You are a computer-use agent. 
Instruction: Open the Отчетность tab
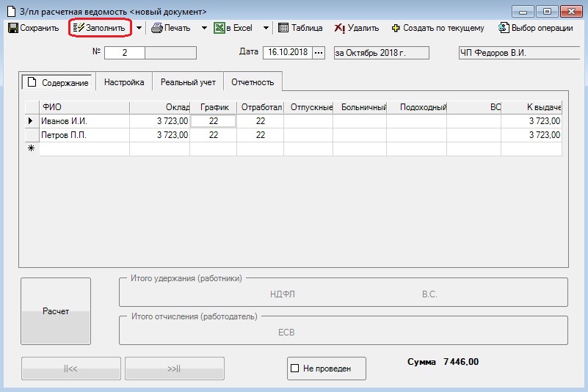253,81
